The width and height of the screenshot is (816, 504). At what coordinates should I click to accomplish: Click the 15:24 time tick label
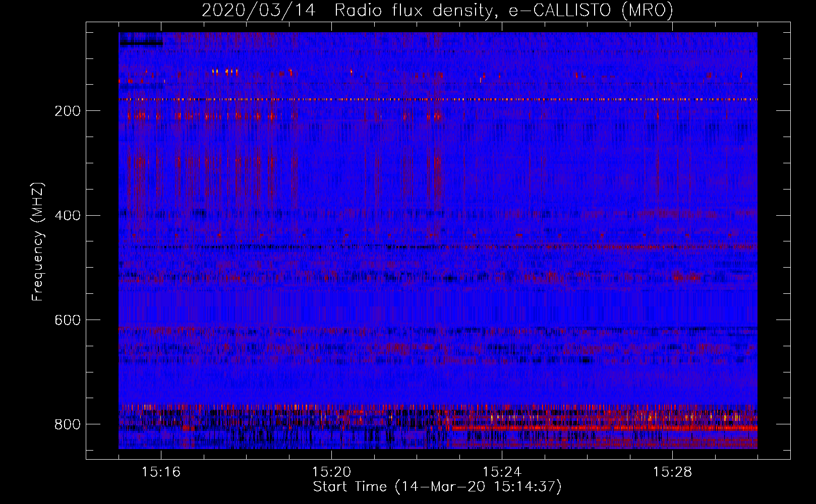coord(502,472)
